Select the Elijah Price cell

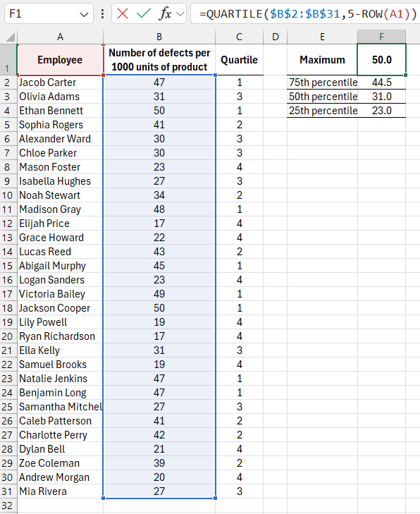point(60,224)
